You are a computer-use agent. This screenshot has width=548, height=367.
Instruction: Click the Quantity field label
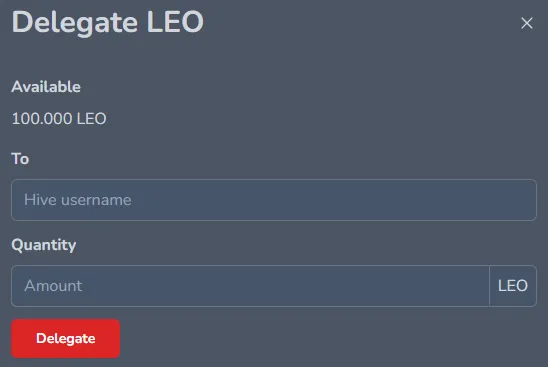[x=44, y=245]
